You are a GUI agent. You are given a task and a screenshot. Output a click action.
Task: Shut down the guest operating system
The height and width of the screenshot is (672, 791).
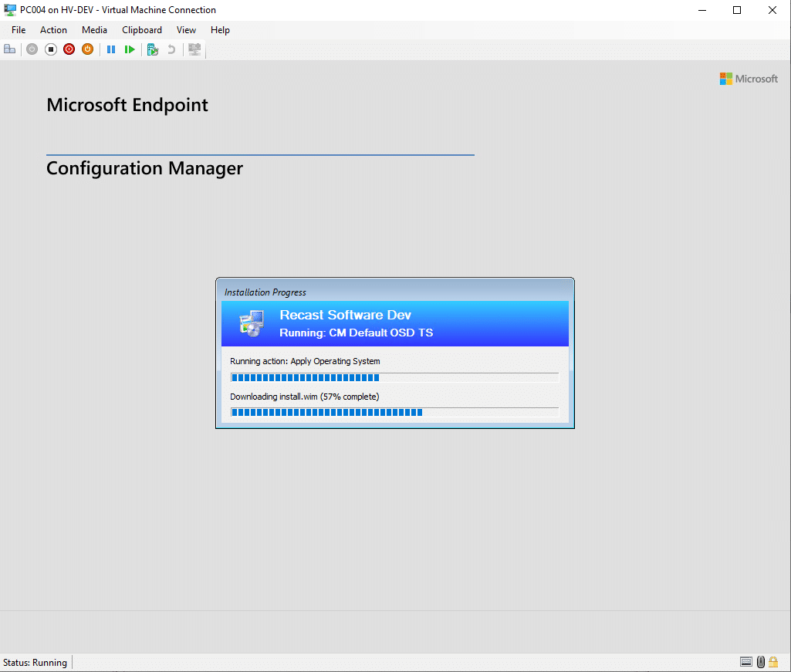pyautogui.click(x=69, y=49)
